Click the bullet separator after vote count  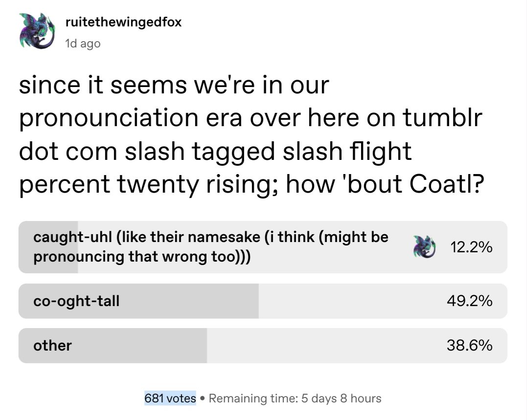(x=202, y=398)
